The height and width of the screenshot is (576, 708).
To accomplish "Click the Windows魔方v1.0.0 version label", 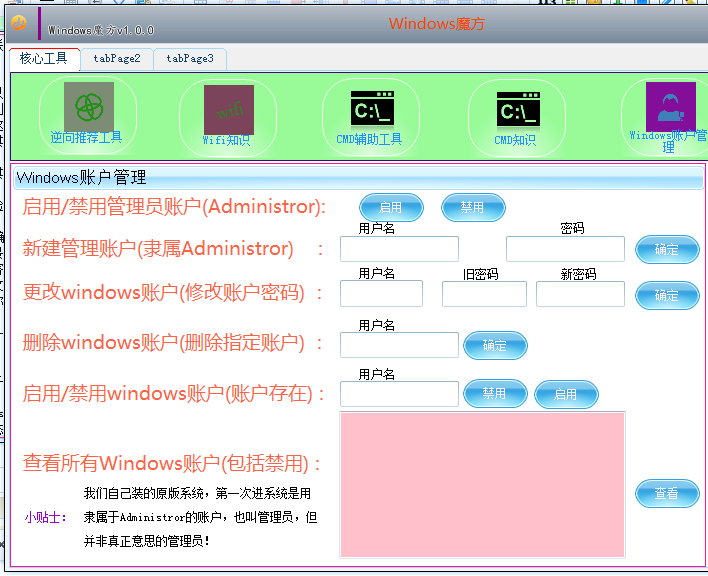I will 101,30.
